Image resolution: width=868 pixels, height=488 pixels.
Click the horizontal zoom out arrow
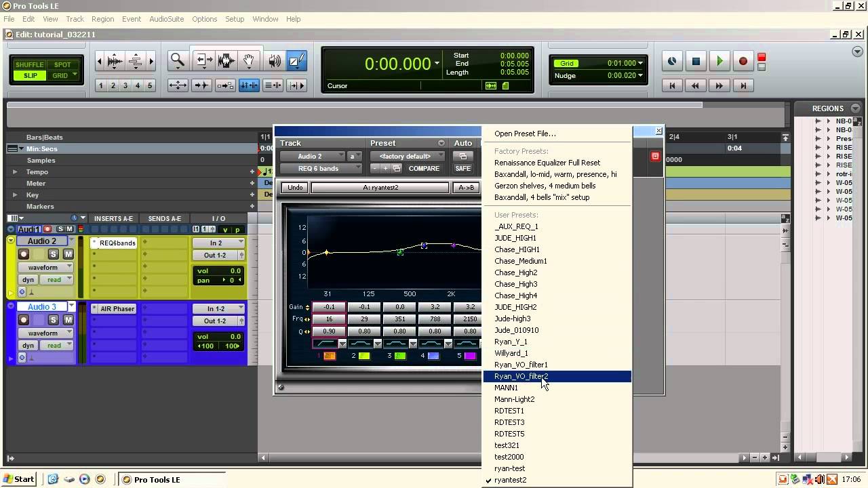click(100, 61)
